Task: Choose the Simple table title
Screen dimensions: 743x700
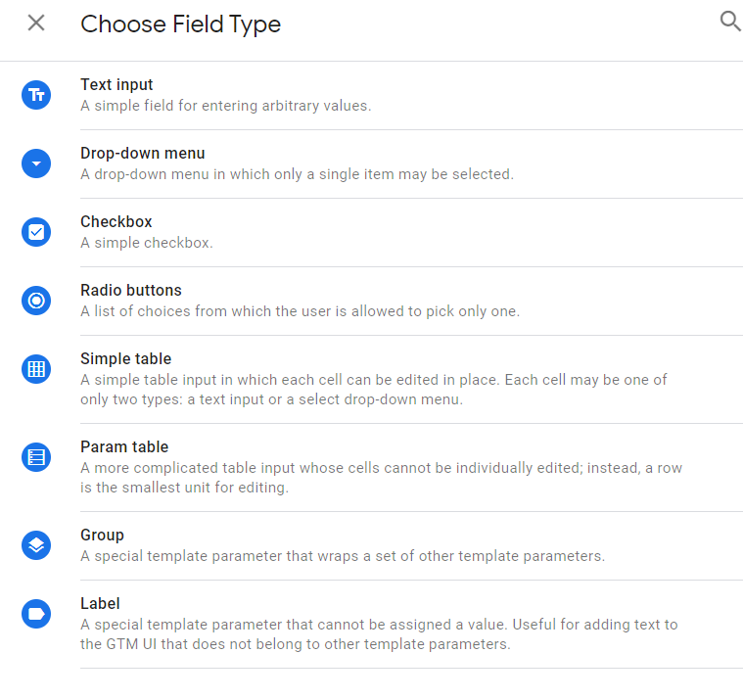Action: point(125,359)
